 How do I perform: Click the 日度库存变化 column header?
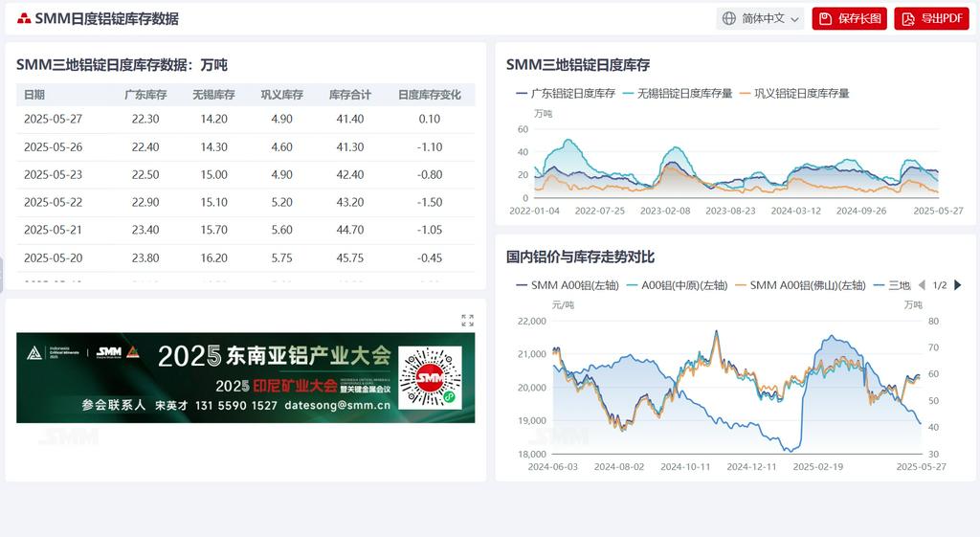pos(430,95)
